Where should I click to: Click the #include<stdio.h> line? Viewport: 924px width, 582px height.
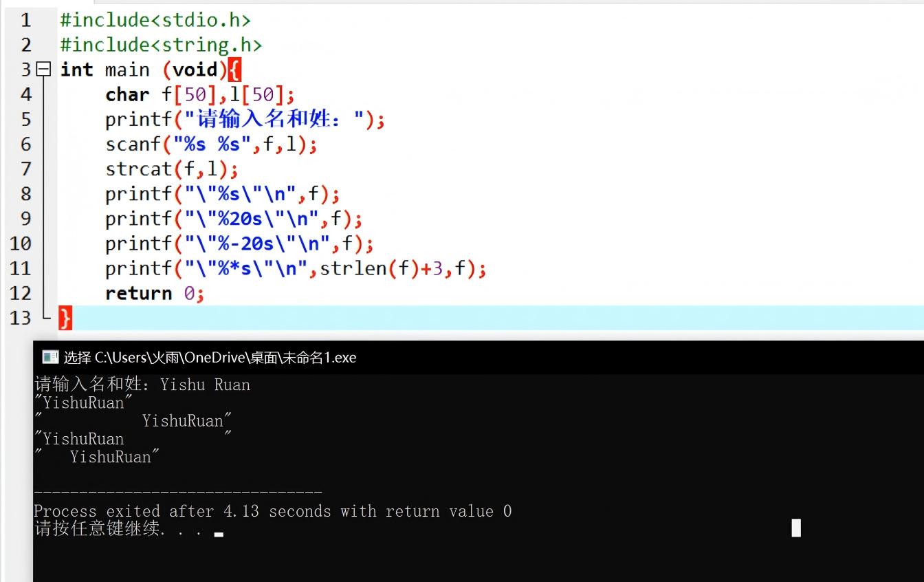(x=155, y=20)
